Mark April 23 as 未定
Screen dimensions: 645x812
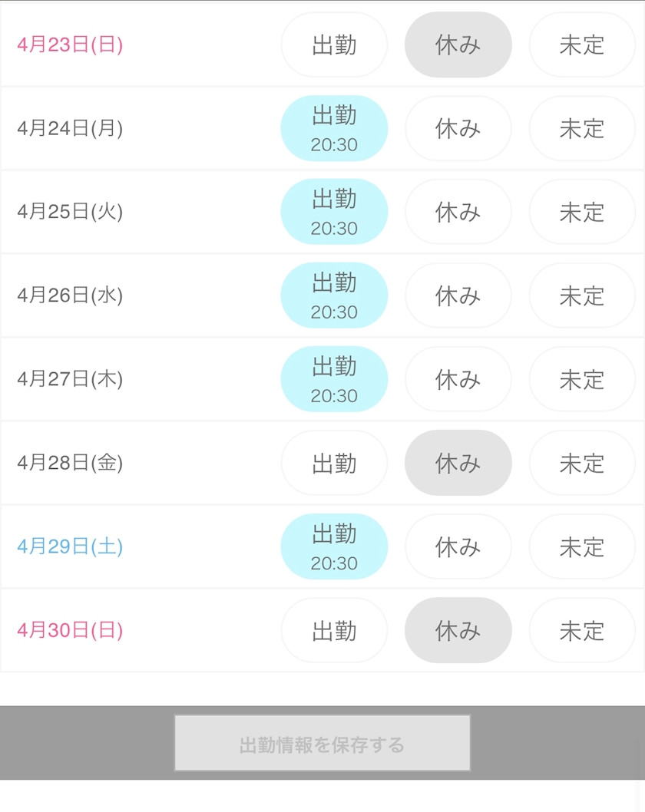[582, 45]
